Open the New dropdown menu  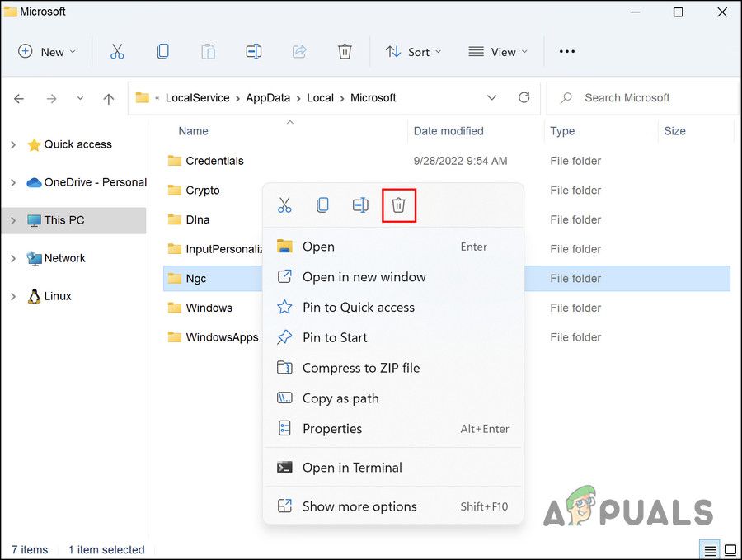point(47,52)
